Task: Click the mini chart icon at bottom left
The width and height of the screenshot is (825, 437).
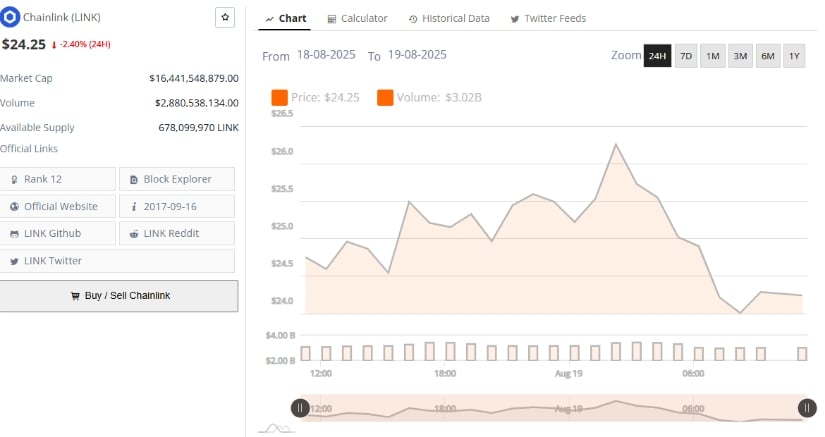Action: (x=277, y=429)
